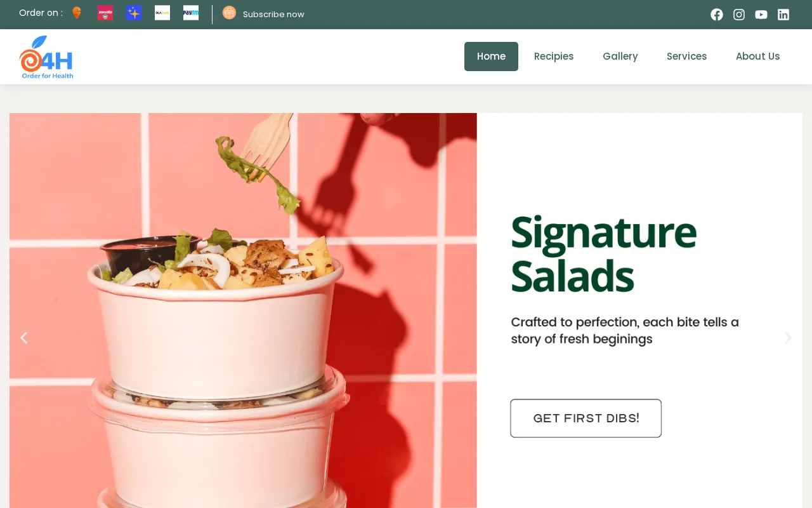Screen dimensions: 812x508
Task: Open the LinkedIn page icon
Action: [783, 15]
